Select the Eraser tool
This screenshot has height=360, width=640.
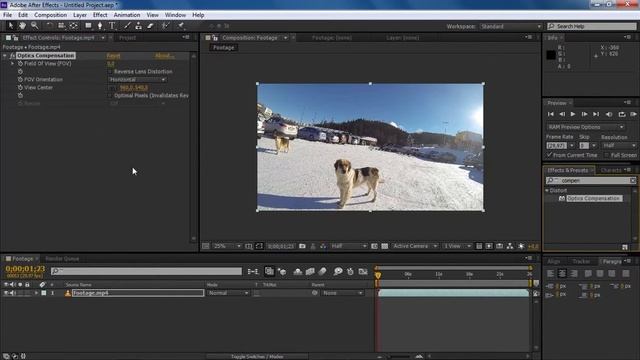pyautogui.click(x=150, y=26)
